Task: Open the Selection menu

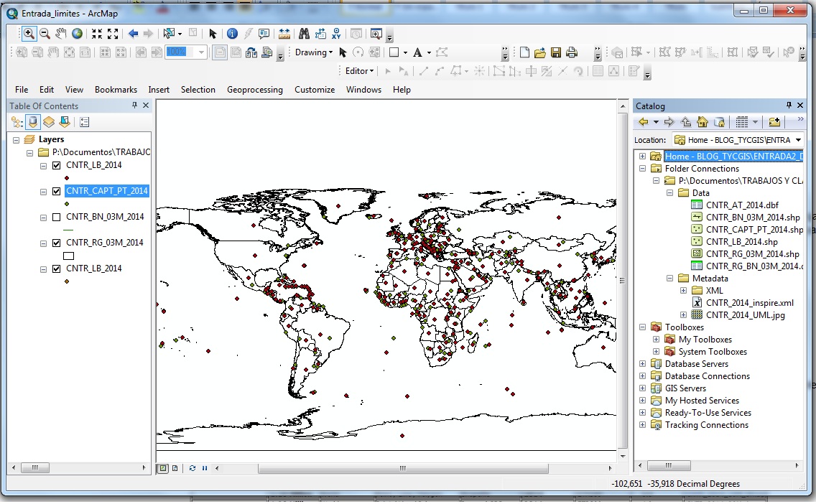Action: point(198,90)
